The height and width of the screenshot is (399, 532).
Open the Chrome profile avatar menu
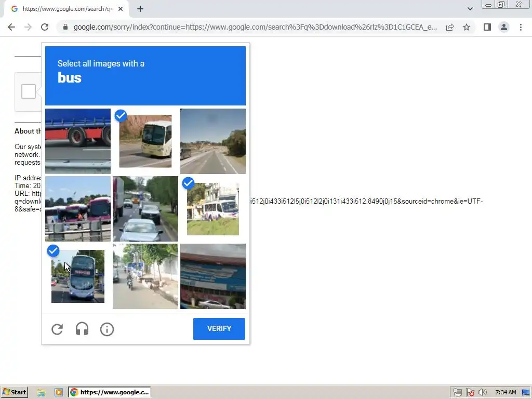point(504,27)
